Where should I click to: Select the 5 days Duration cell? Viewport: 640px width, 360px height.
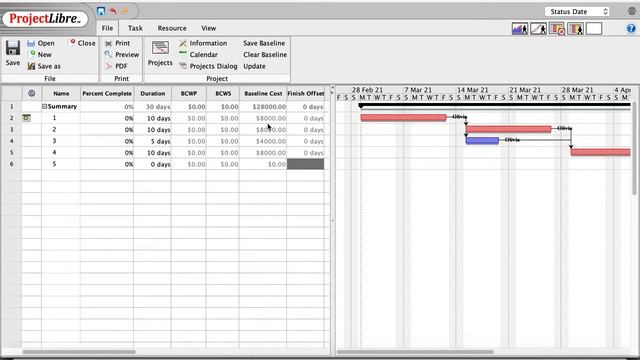pos(153,141)
